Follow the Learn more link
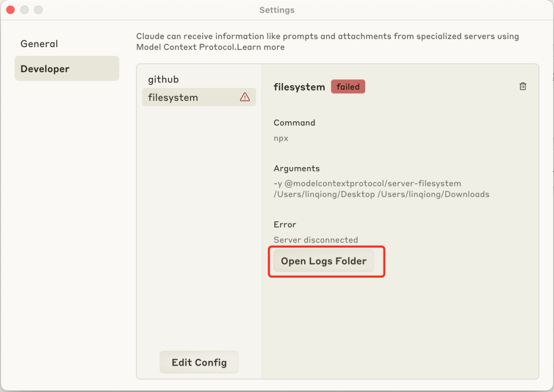Image resolution: width=554 pixels, height=392 pixels. click(261, 47)
